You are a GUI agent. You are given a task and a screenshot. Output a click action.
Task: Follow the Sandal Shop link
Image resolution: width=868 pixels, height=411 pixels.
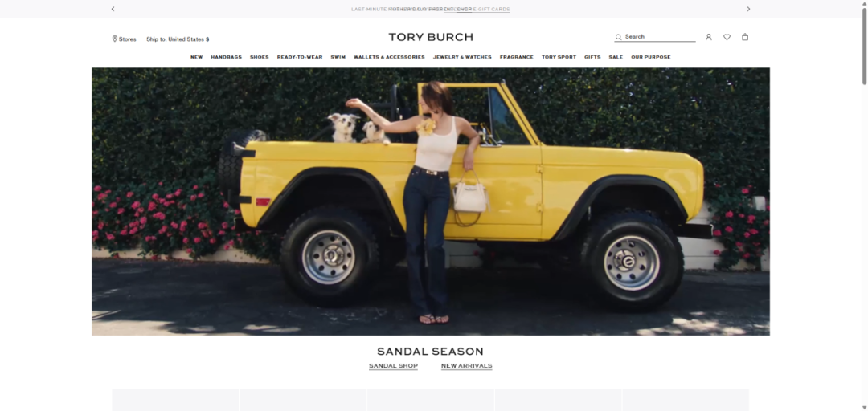[393, 365]
